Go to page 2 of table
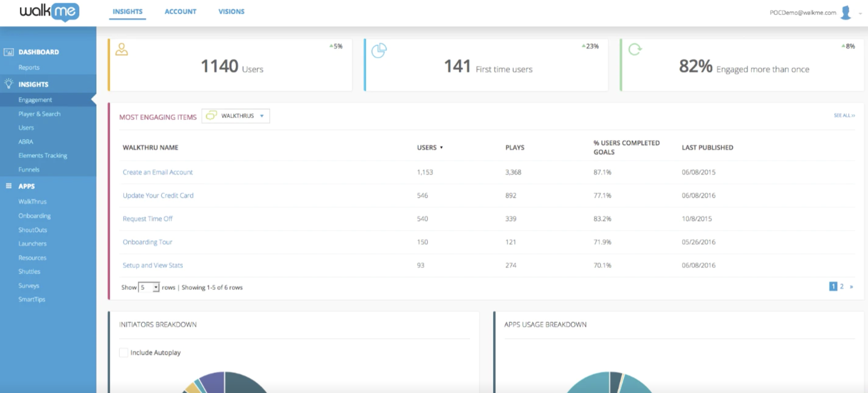 pyautogui.click(x=842, y=286)
